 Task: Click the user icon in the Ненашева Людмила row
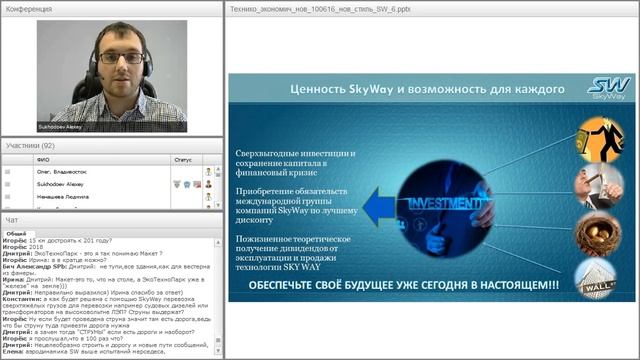pos(209,197)
